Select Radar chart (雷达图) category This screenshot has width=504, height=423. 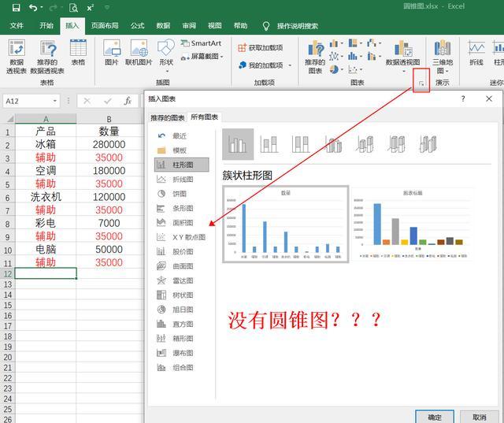pos(182,280)
